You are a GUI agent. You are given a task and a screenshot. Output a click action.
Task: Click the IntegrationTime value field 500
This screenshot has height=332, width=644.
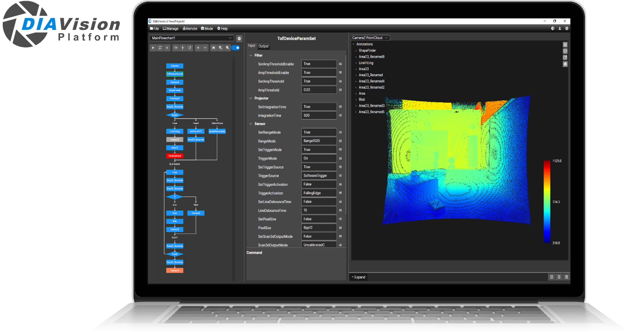(319, 116)
